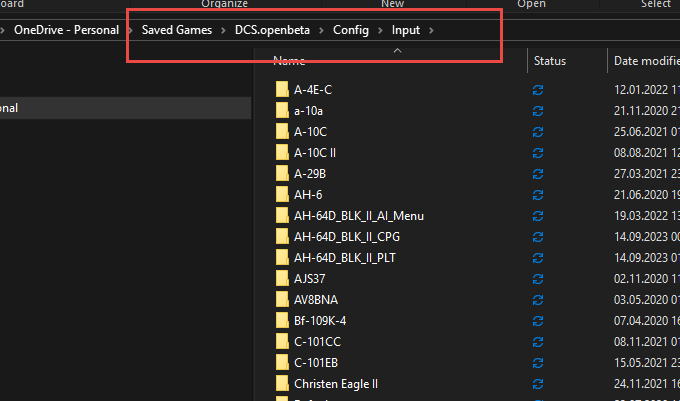Click sync status icon for A-10C II
This screenshot has width=680, height=401.
[x=538, y=153]
